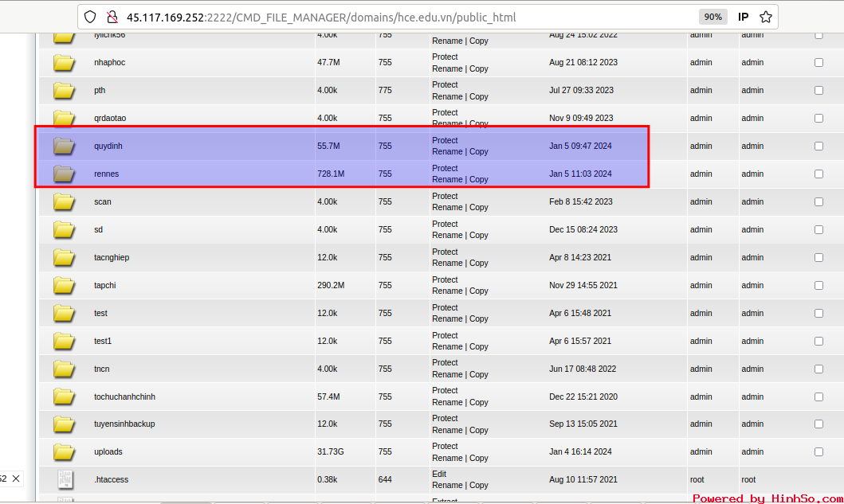Click Edit for the .htaccess file
Image resolution: width=844 pixels, height=504 pixels.
click(439, 474)
